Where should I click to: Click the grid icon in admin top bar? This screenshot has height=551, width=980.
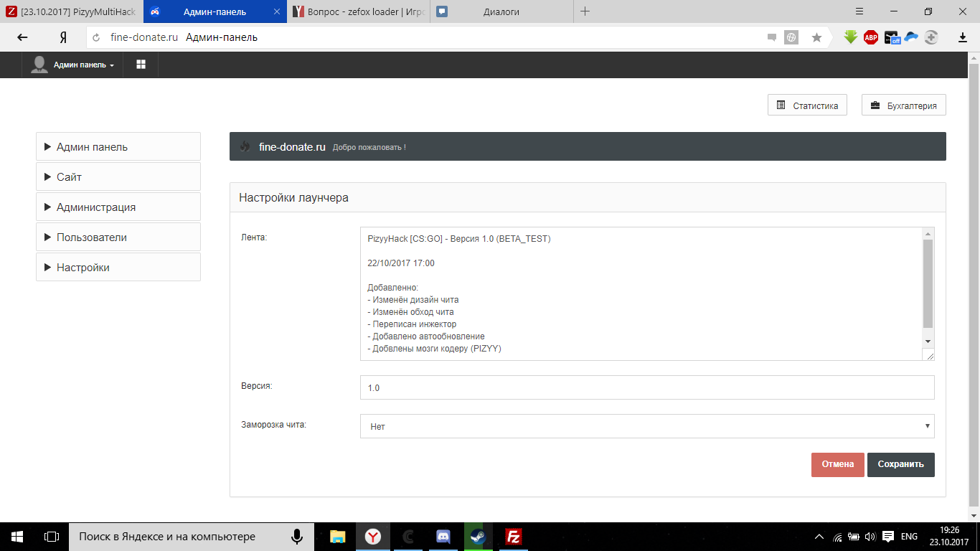click(x=141, y=65)
